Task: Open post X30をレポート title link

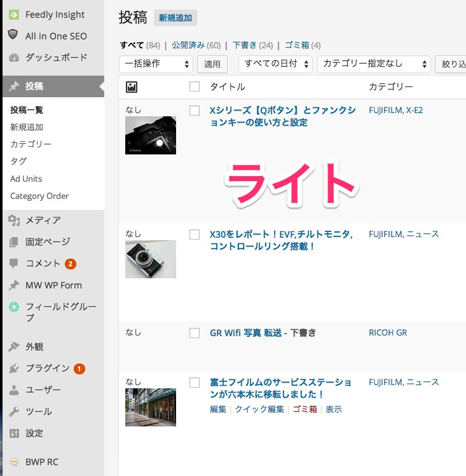Action: click(x=281, y=240)
